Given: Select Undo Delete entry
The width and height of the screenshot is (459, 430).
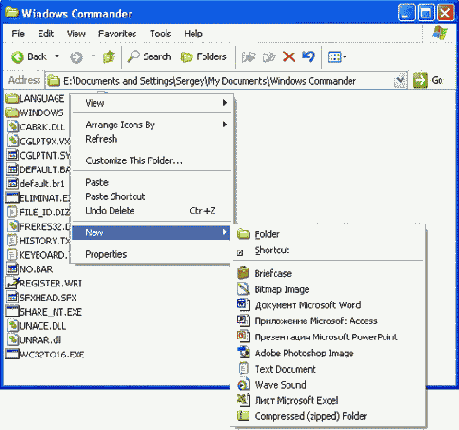Looking at the screenshot, I should tap(152, 211).
